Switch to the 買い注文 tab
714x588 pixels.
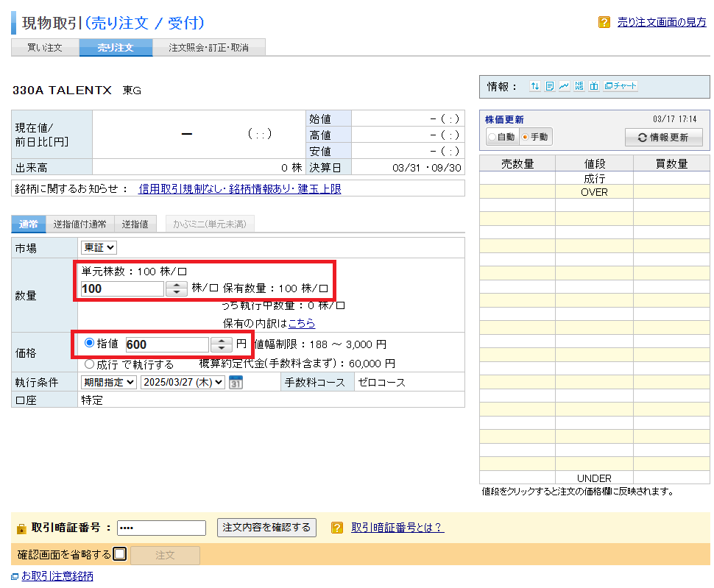pos(44,48)
